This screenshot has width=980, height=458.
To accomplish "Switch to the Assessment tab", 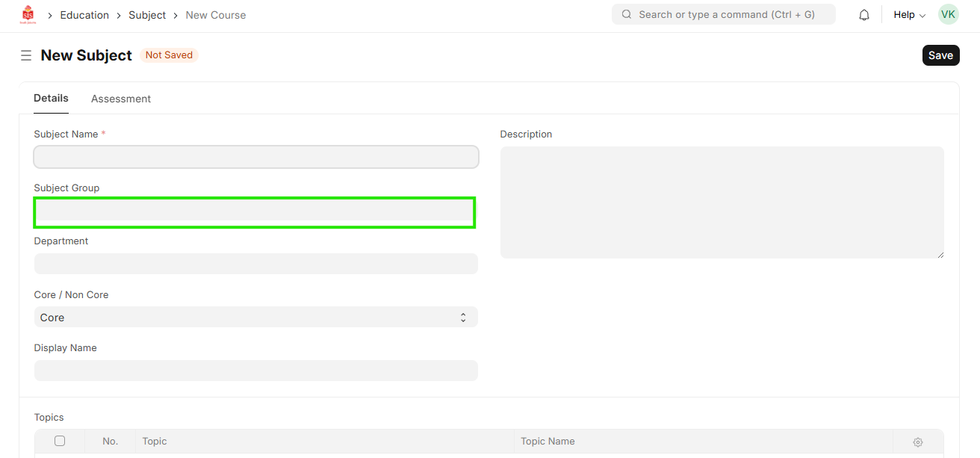I will (x=121, y=99).
